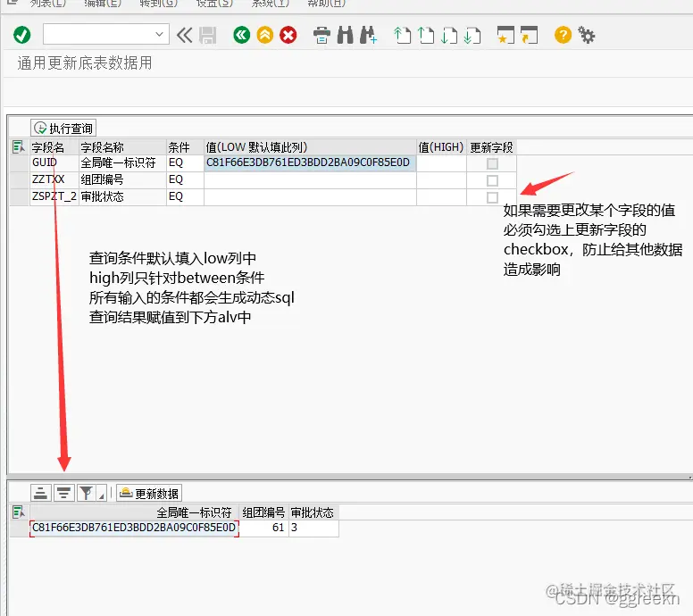
Task: Click Sort Ascending icon in result toolbar
Action: click(x=41, y=493)
